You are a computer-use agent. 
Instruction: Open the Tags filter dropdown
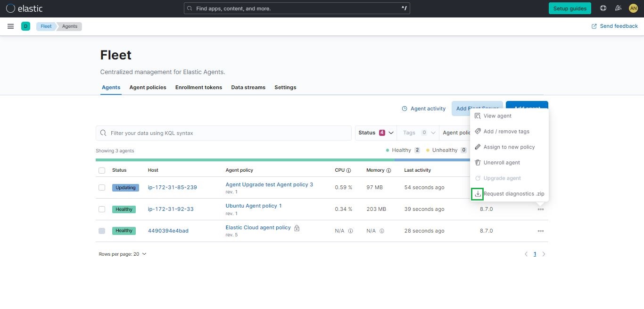(x=418, y=133)
